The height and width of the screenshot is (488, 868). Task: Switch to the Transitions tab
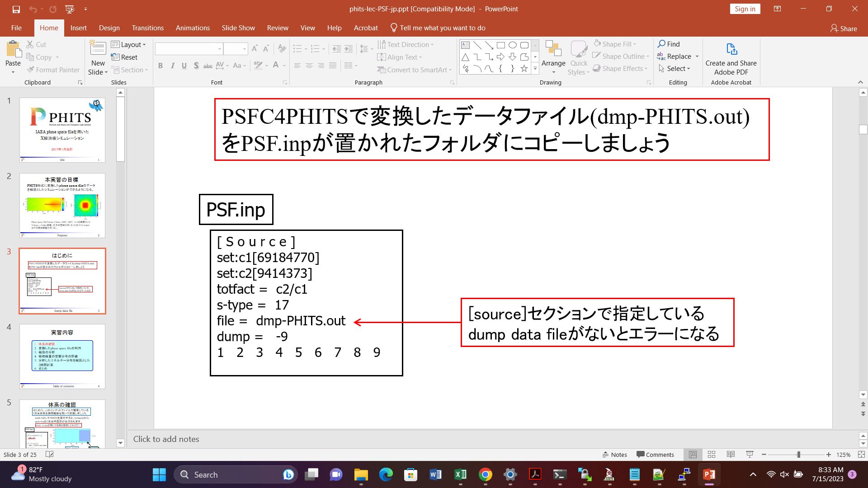pos(148,28)
